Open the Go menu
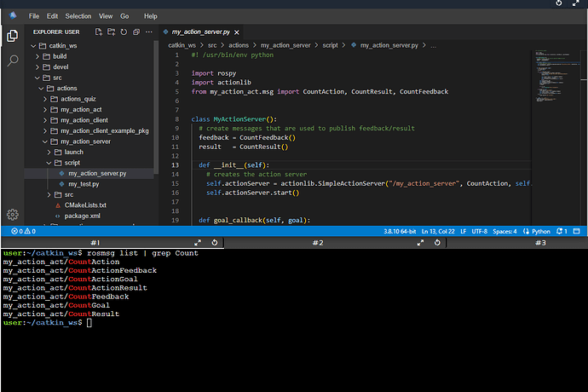The width and height of the screenshot is (588, 392). [x=124, y=16]
